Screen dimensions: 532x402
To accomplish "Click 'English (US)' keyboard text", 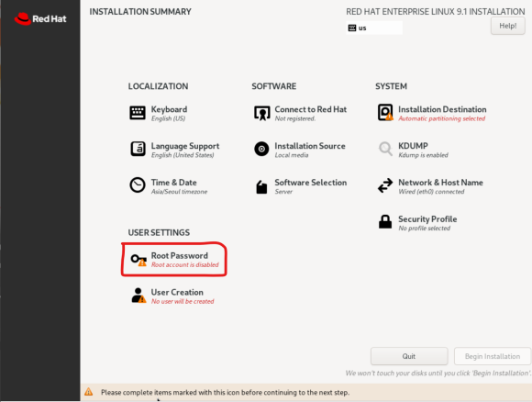I will 168,118.
